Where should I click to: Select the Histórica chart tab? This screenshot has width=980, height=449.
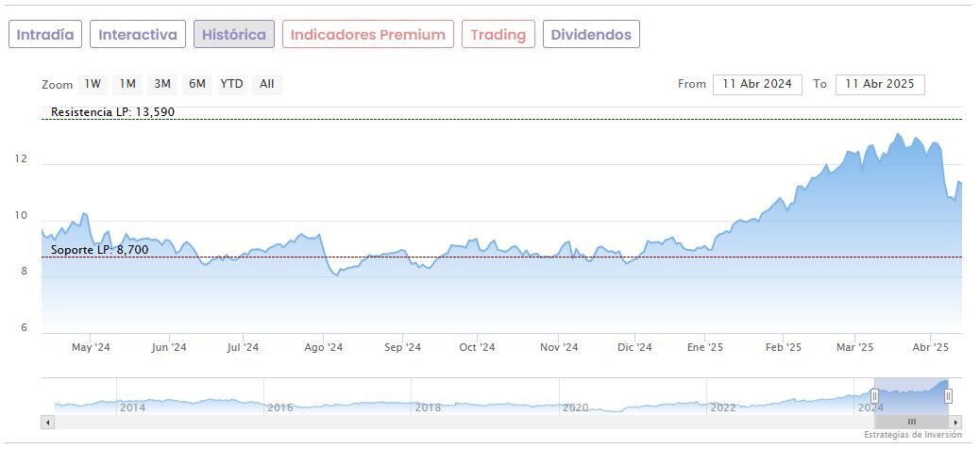(234, 35)
